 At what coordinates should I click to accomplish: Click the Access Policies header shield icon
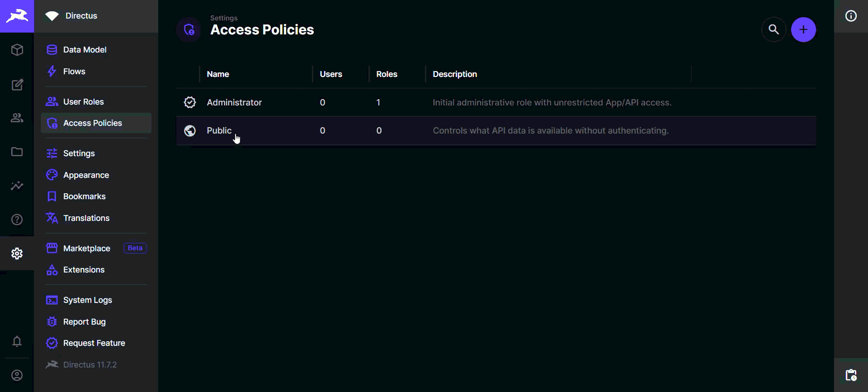tap(189, 30)
